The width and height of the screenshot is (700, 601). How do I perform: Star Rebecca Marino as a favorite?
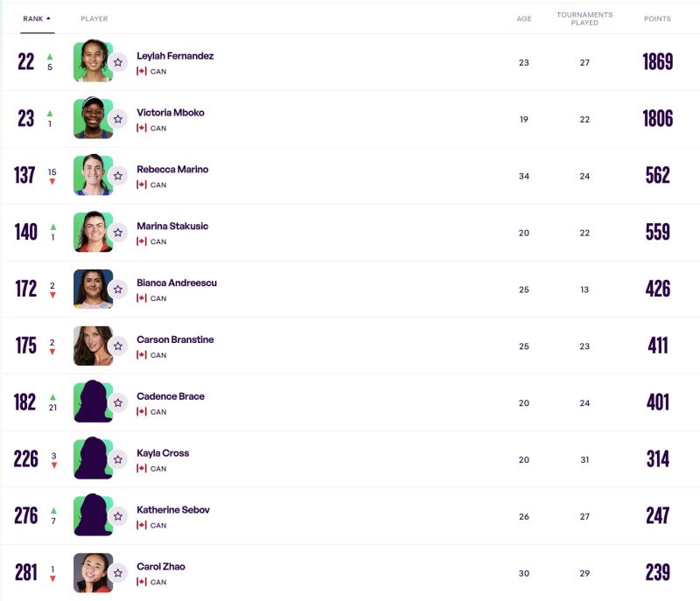tap(118, 176)
